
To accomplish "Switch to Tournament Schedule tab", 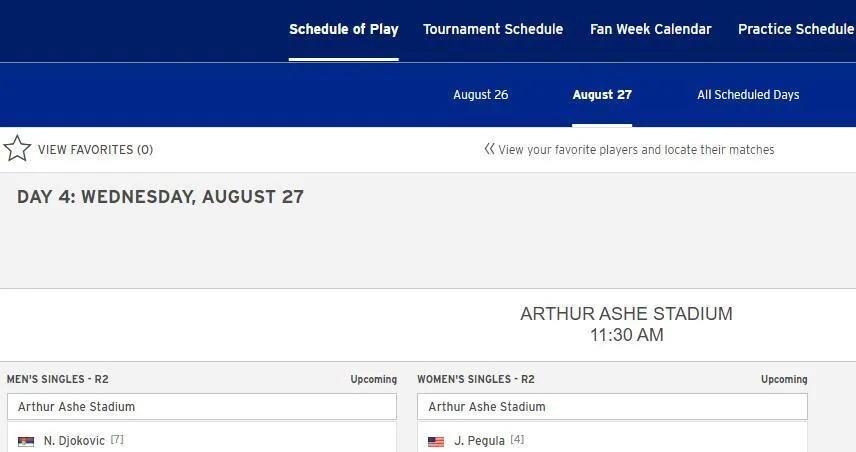I will [x=493, y=29].
